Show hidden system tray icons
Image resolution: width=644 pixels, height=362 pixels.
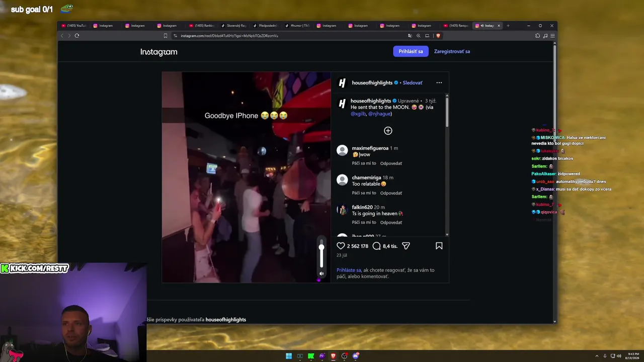click(x=597, y=356)
